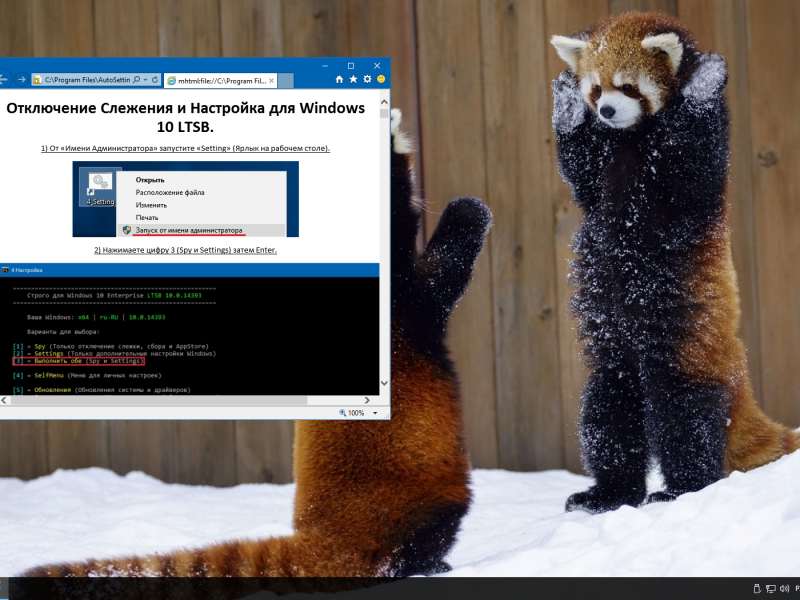Viewport: 800px width, 600px height.
Task: Click the context menu screenshot with 4_Setting shortcut
Action: click(186, 199)
